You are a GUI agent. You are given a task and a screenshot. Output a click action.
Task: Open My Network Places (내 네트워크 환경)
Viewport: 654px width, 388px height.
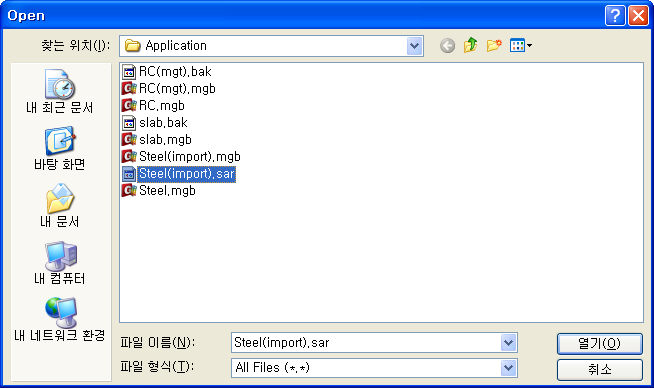[60, 319]
